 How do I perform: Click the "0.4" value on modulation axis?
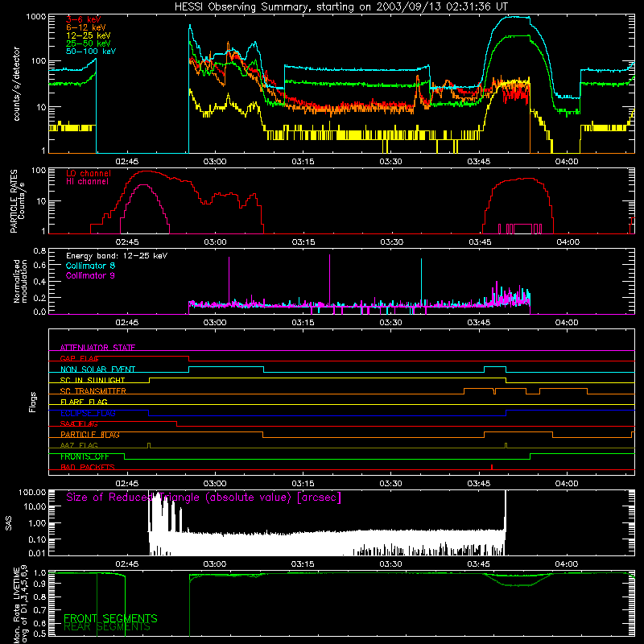[x=39, y=282]
